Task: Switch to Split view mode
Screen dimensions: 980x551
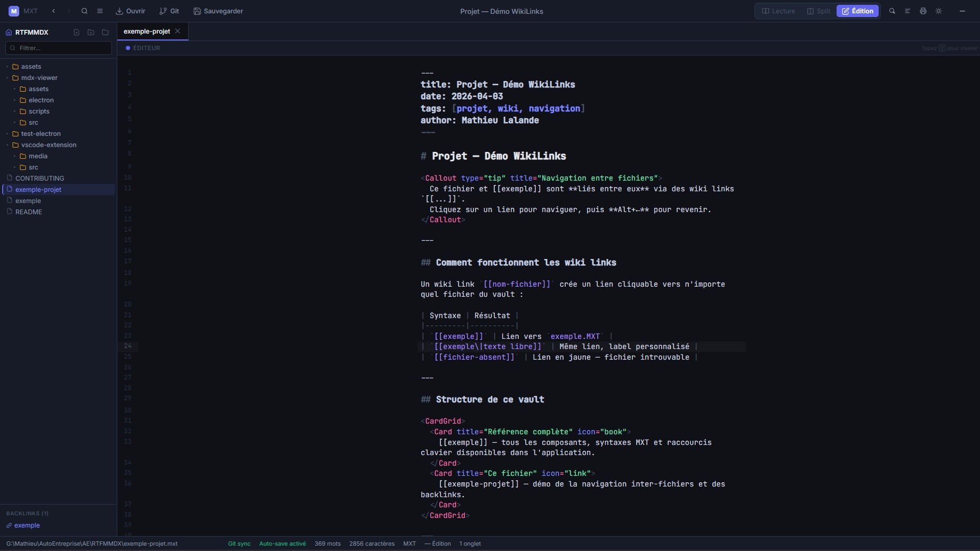Action: click(818, 11)
